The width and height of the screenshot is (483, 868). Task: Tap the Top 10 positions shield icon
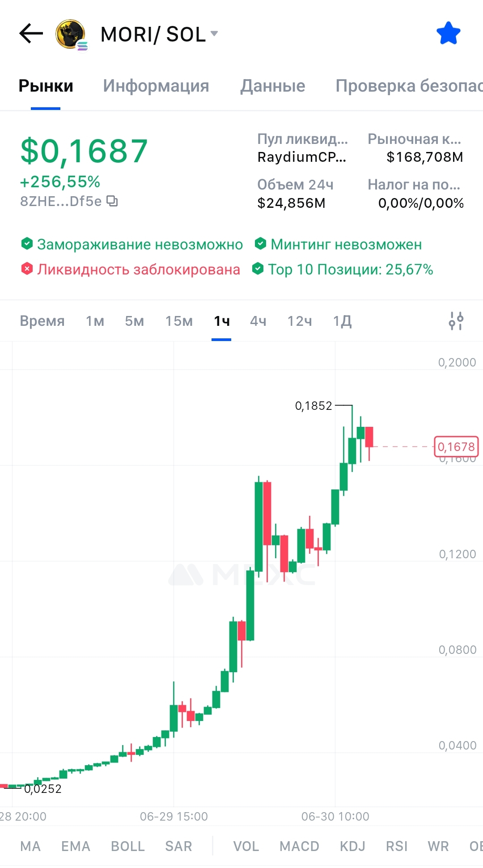coord(258,269)
